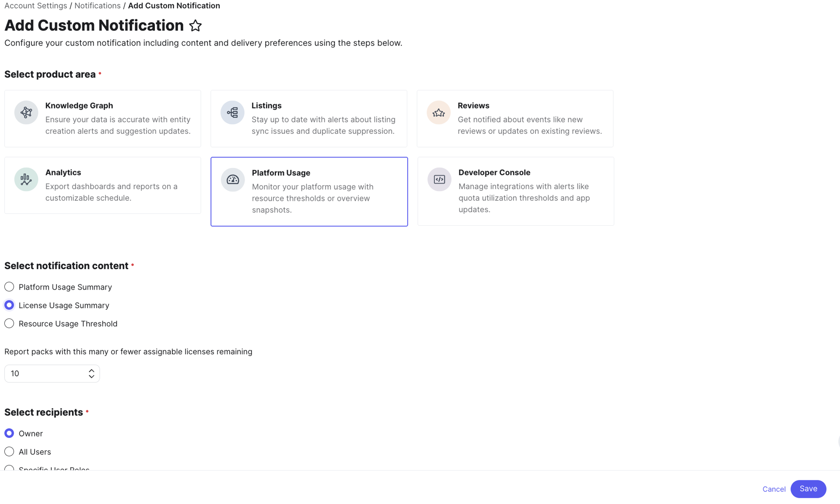The width and height of the screenshot is (840, 504).
Task: Click the Knowledge Graph network icon
Action: point(26,112)
